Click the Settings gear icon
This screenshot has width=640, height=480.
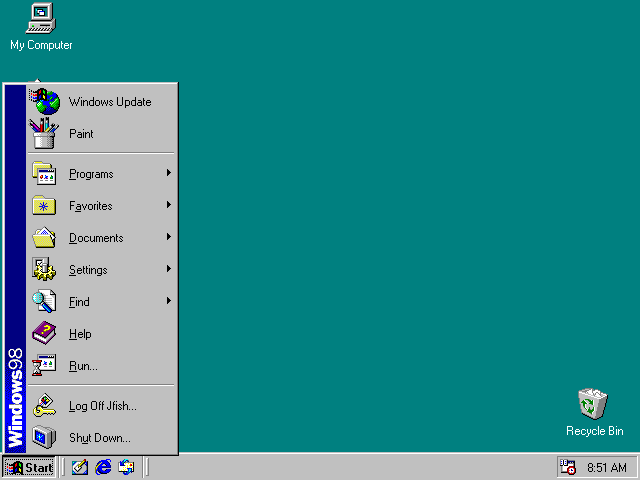click(x=44, y=269)
